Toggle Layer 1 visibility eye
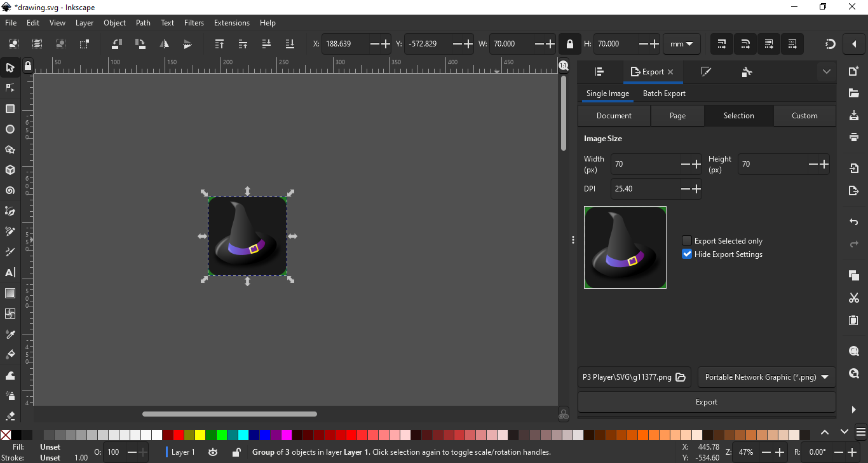 pos(213,452)
